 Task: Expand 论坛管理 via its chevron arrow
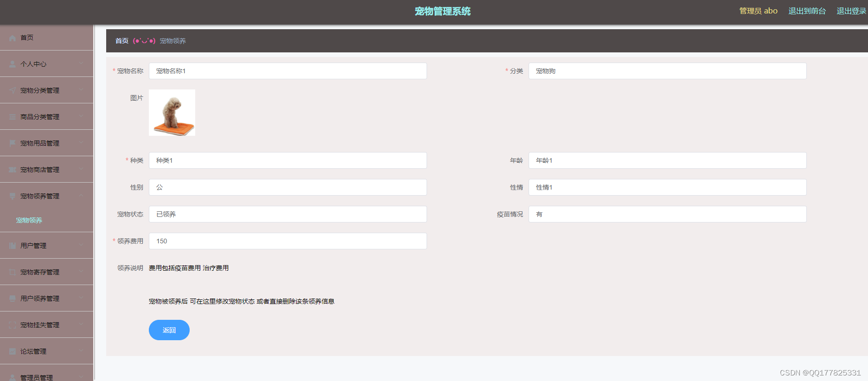[81, 351]
